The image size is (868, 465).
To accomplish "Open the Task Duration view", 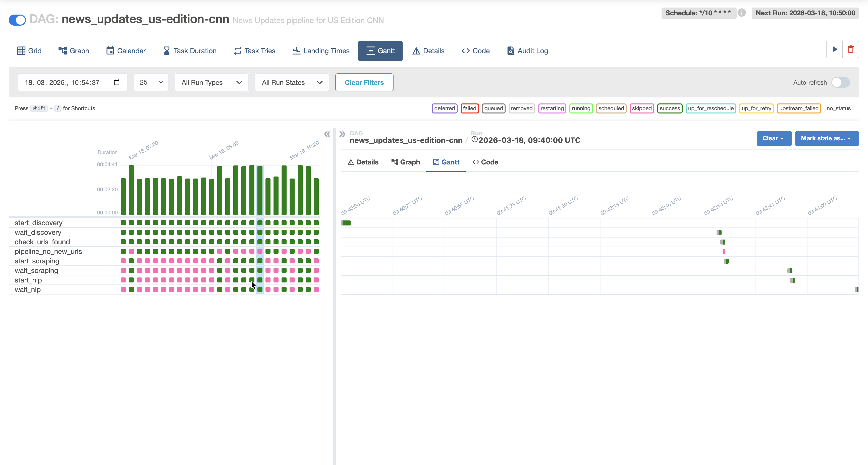I will pos(190,50).
